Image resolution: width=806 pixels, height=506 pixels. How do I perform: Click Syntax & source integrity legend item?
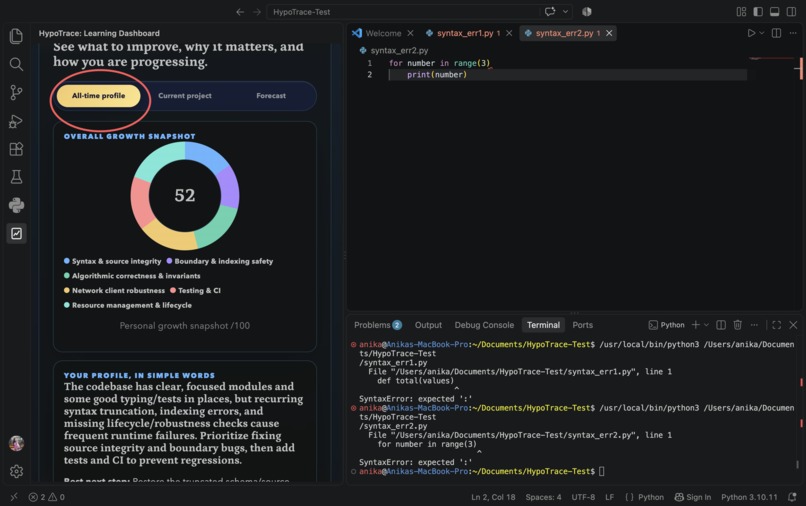coord(112,261)
